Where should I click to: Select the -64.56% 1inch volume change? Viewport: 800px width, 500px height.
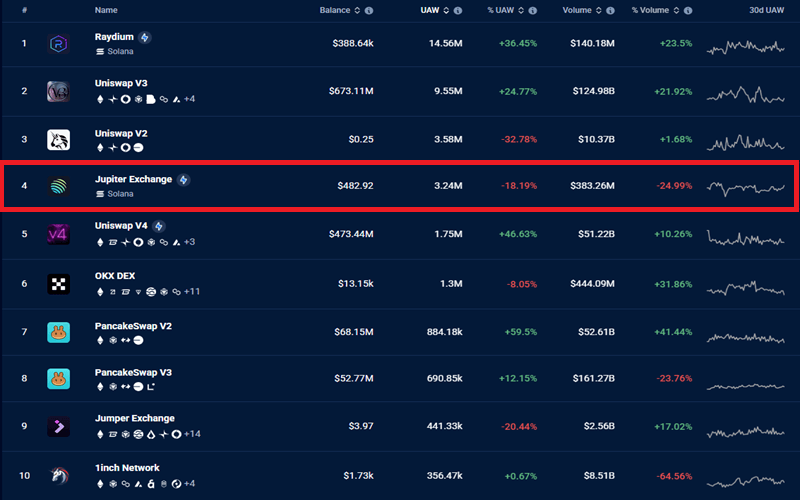click(x=674, y=476)
